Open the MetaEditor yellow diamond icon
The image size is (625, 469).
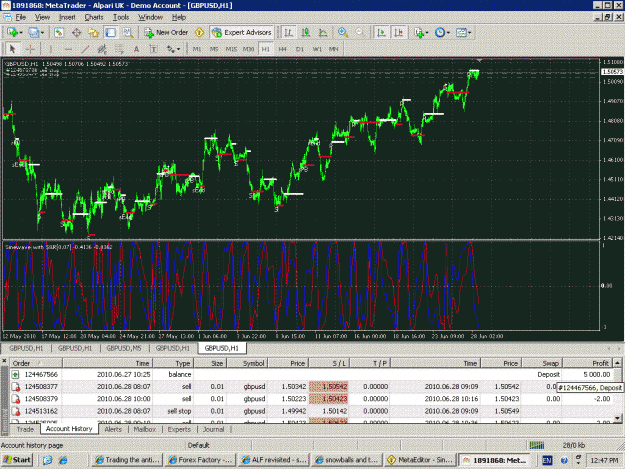tap(199, 33)
